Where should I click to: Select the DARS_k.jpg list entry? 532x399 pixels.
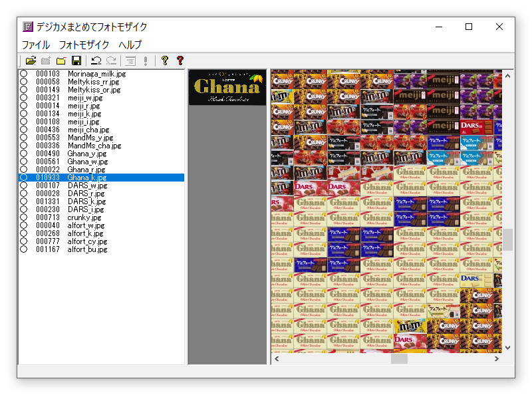(102, 201)
